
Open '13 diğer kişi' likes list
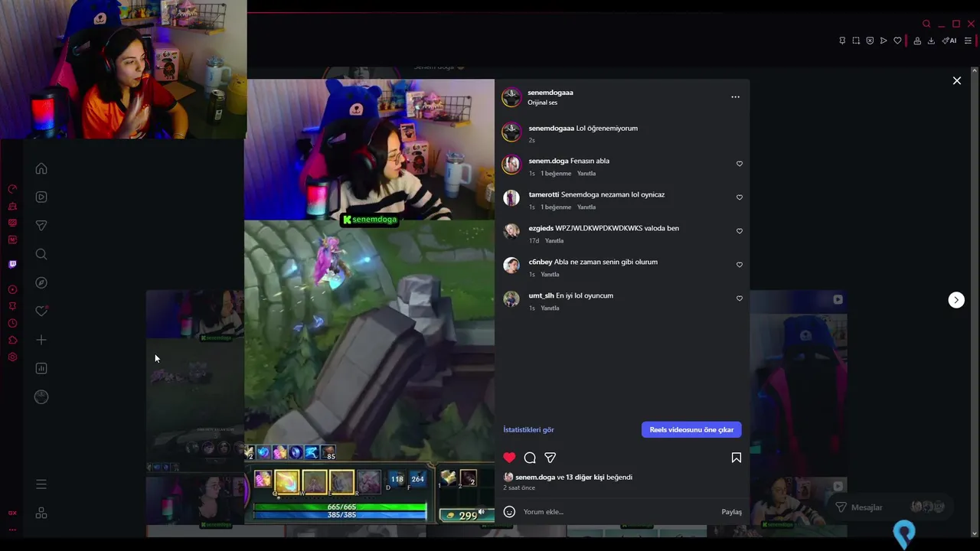pos(585,478)
